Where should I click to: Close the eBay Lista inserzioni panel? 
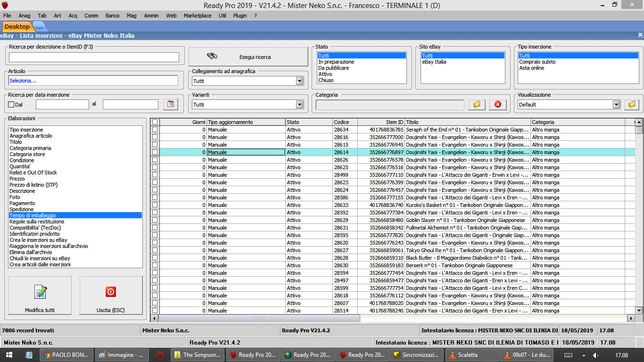(640, 35)
